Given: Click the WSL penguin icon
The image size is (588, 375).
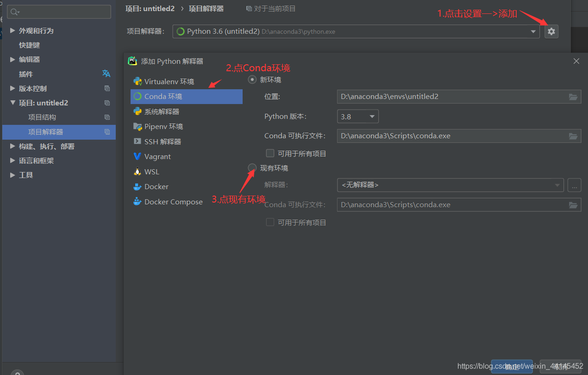Looking at the screenshot, I should tap(138, 172).
